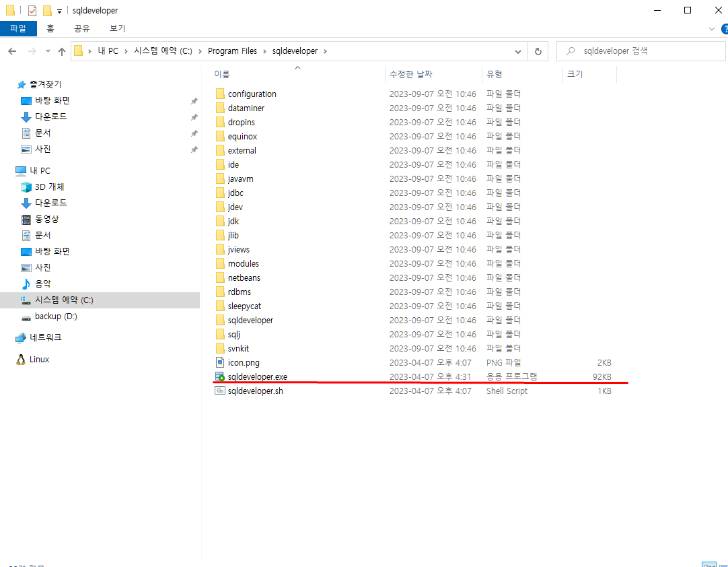Viewport: 728px width, 567px height.
Task: Click 내 PC in the address bar
Action: point(108,51)
